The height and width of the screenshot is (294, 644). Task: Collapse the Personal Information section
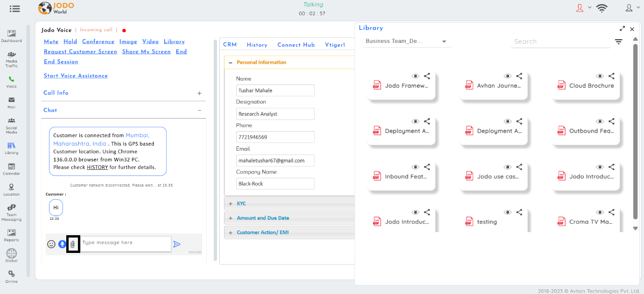point(230,63)
